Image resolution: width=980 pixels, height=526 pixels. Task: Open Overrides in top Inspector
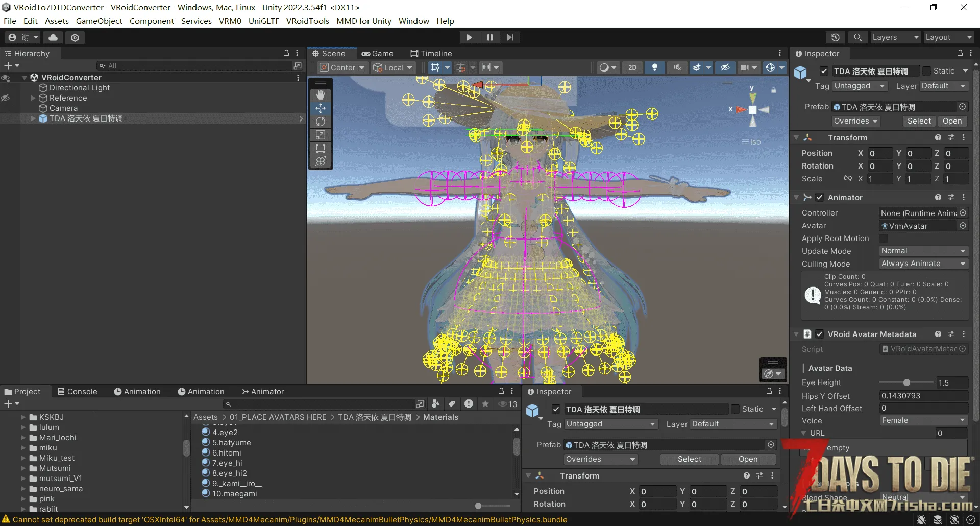tap(855, 121)
